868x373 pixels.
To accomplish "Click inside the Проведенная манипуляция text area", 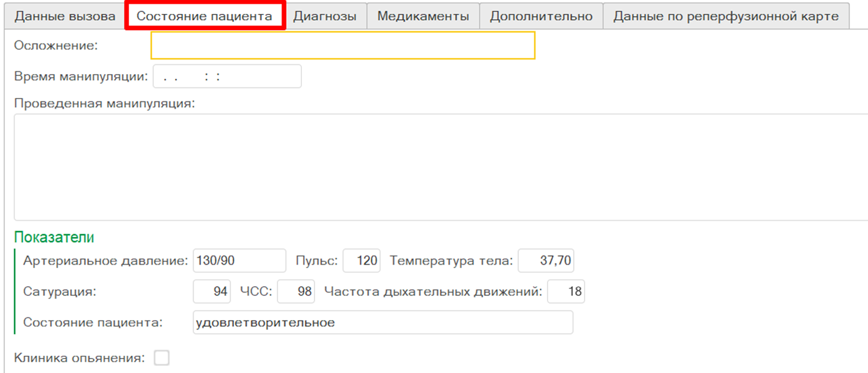I will pyautogui.click(x=440, y=167).
